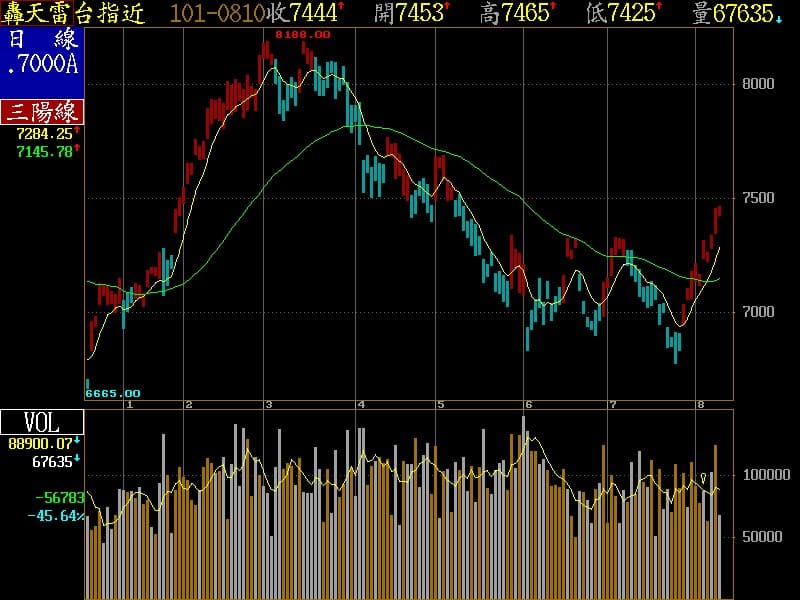Click the 三陽線 indicator label
Screen dimensions: 800x600
coord(42,112)
